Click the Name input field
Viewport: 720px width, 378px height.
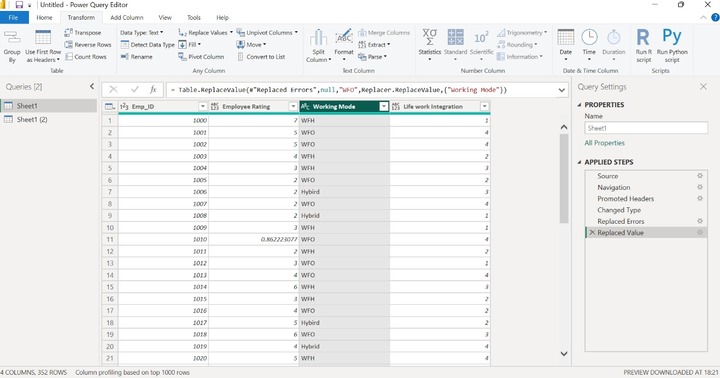point(646,128)
